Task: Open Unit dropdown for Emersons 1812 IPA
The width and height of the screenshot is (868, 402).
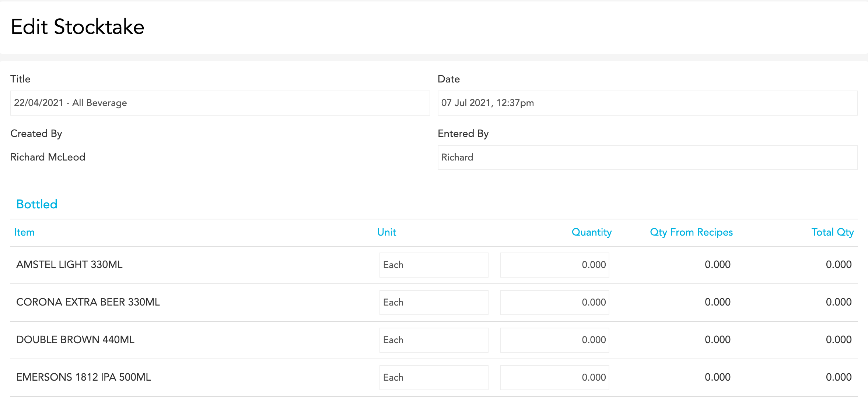Action: [434, 378]
